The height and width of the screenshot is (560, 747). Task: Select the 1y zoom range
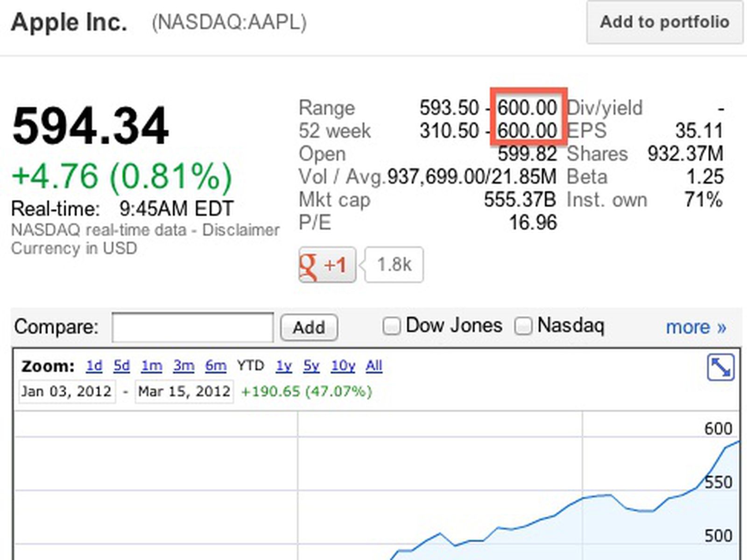tap(284, 366)
